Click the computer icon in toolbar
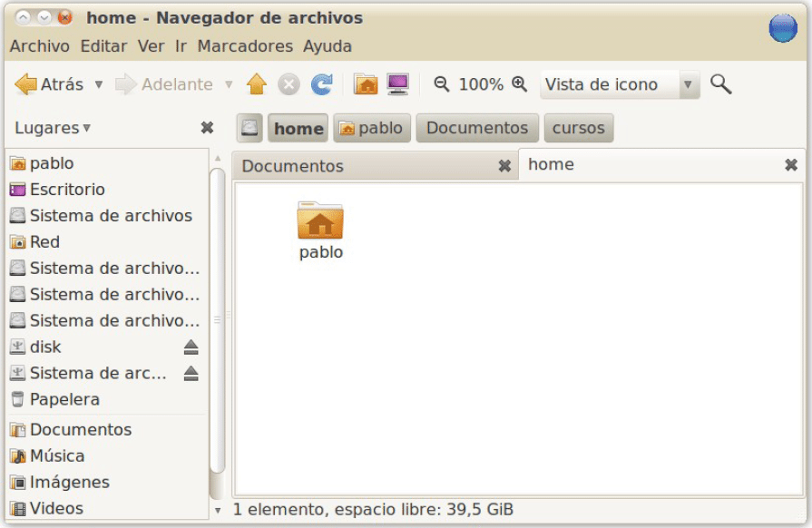This screenshot has width=812, height=528. tap(397, 84)
